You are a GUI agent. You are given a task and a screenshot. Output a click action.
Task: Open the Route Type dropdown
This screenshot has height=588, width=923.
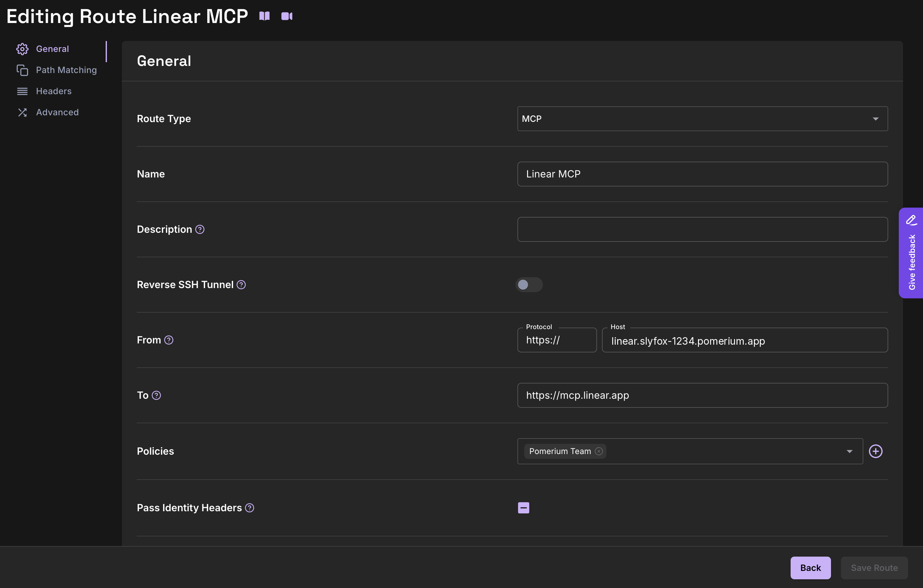pos(702,119)
